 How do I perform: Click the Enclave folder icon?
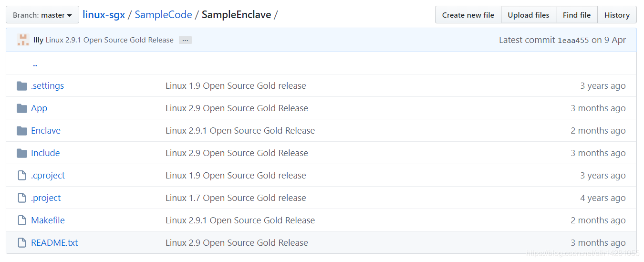21,131
